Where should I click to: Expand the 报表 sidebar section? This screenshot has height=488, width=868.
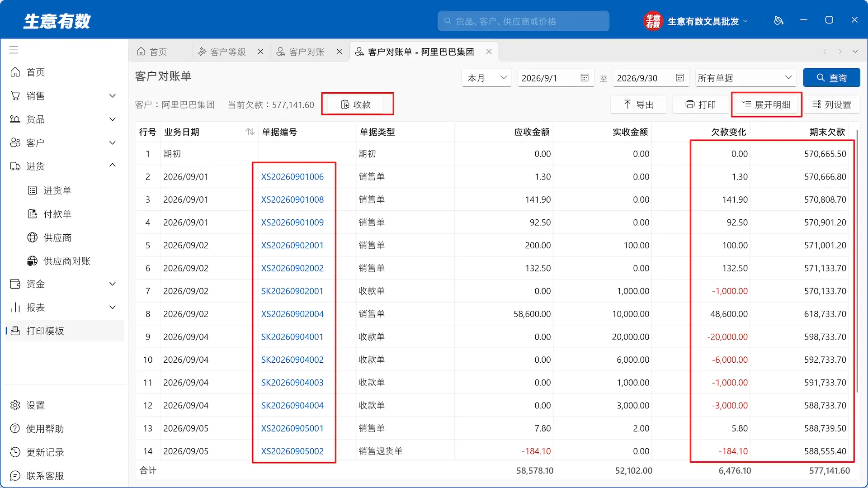click(x=113, y=308)
